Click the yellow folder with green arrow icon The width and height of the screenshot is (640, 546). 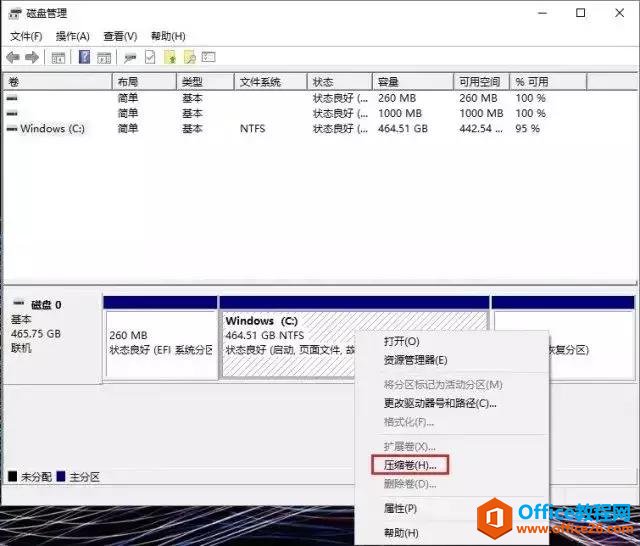tap(170, 58)
